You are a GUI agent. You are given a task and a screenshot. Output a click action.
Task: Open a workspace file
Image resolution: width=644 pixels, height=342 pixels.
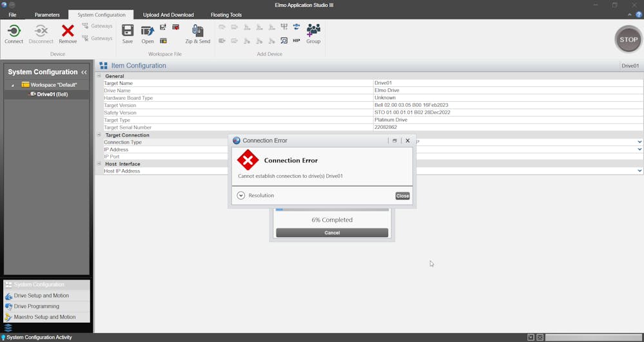tap(148, 32)
